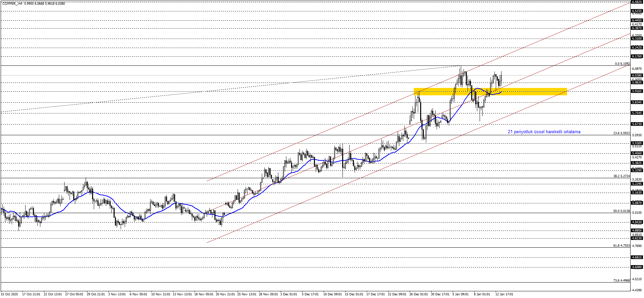The height and width of the screenshot is (298, 644).
Task: Click the 5.6730 price level tag
Action: 637,124
